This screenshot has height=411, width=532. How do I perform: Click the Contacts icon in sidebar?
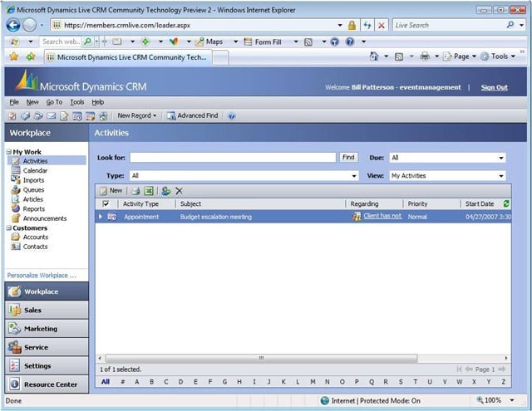[x=16, y=247]
